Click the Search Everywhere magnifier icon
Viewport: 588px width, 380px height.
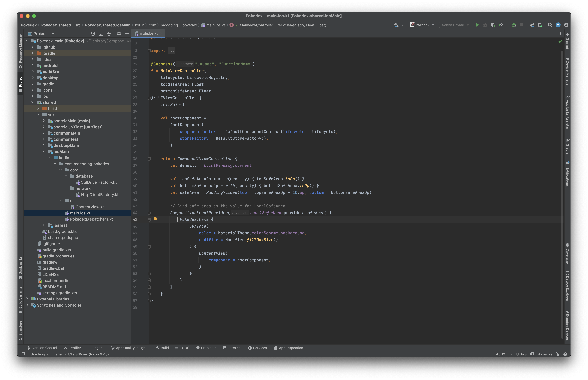[x=550, y=25]
